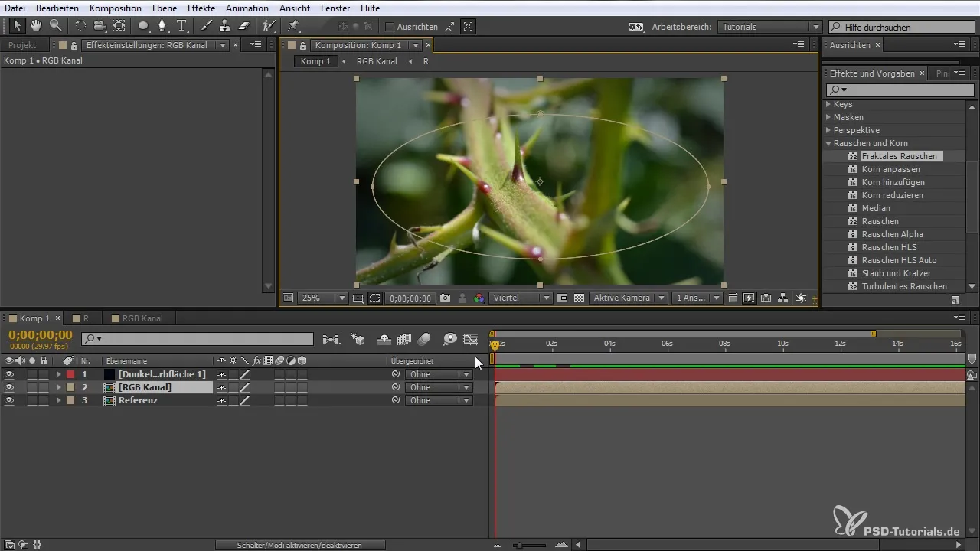Open brainstorm lightbulb icon in timeline
Image resolution: width=980 pixels, height=551 pixels.
[x=450, y=339]
